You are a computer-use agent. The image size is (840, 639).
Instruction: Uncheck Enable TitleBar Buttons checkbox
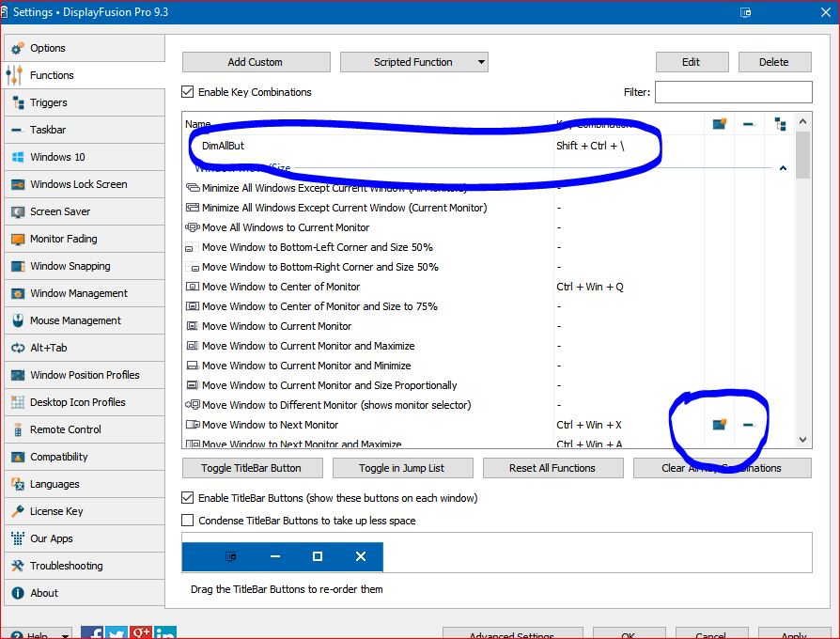point(188,497)
